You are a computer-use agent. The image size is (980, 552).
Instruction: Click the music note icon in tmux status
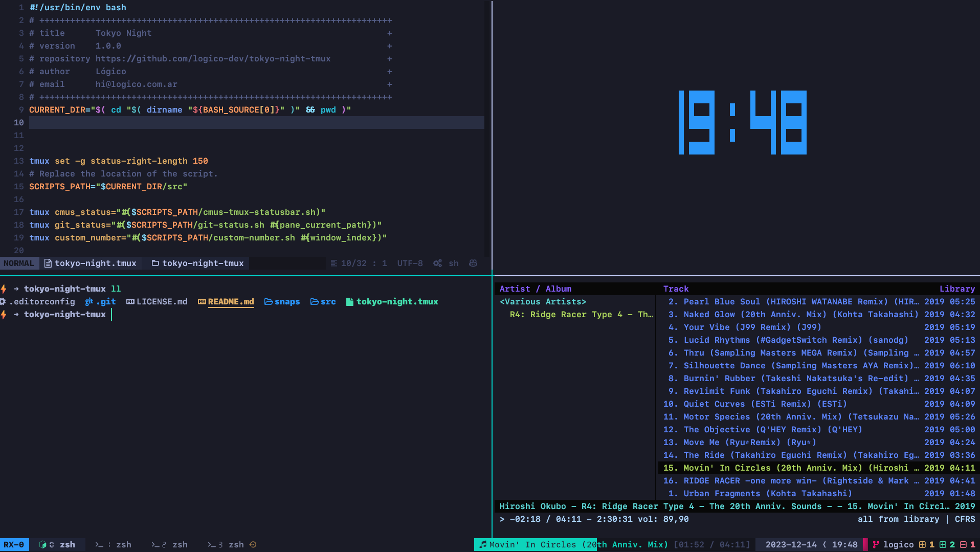tap(483, 545)
